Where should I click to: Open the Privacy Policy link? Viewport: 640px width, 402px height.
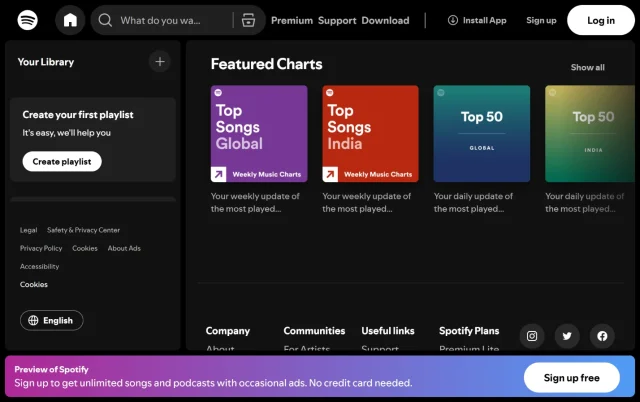(41, 248)
